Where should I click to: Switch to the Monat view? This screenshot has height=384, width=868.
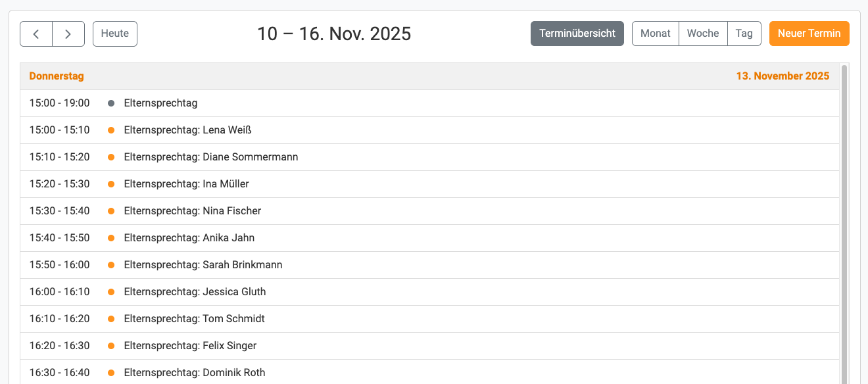click(x=655, y=34)
